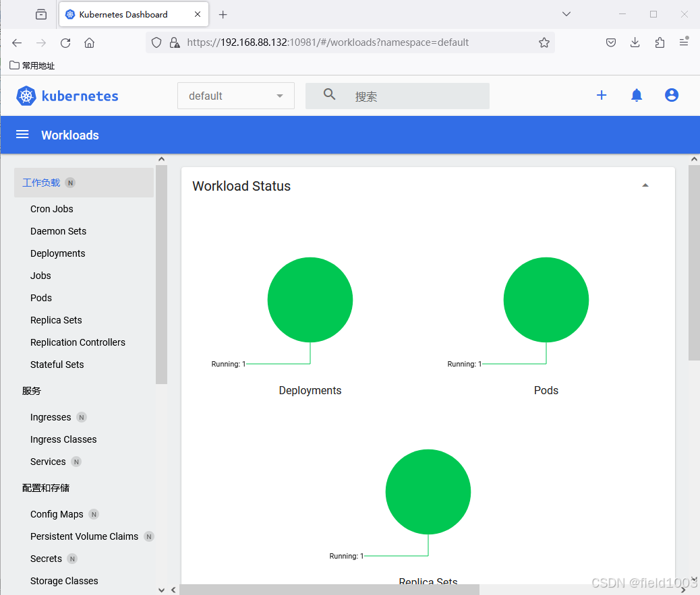
Task: Open Pods in sidebar
Action: pyautogui.click(x=41, y=298)
